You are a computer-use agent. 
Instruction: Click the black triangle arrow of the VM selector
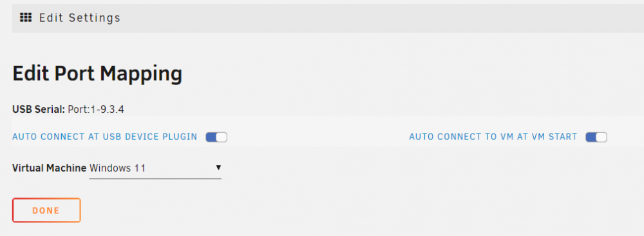pos(218,168)
